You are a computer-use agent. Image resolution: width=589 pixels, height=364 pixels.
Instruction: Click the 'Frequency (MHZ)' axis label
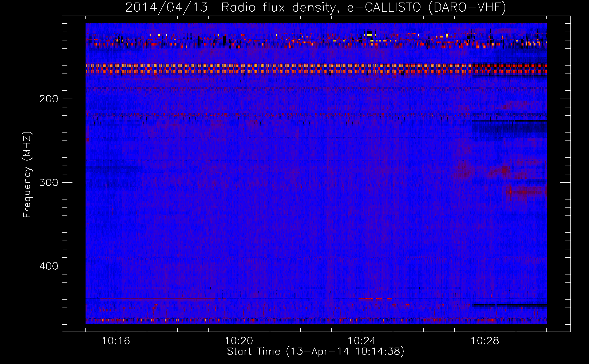pos(27,175)
